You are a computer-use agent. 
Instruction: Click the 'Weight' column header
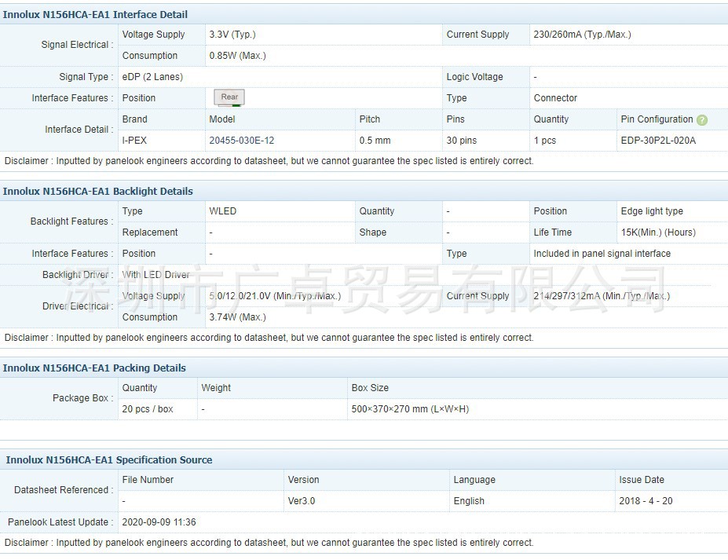click(216, 388)
